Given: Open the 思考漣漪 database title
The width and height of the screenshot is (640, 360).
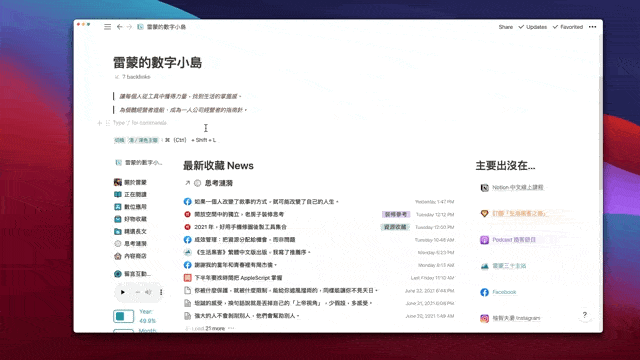Looking at the screenshot, I should (x=218, y=183).
